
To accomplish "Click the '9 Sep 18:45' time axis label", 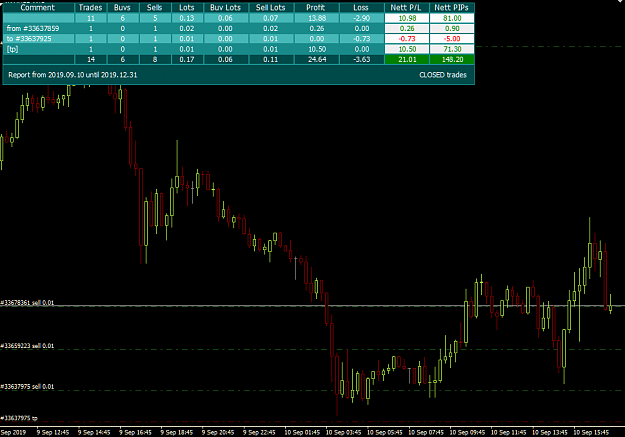I will (x=177, y=432).
